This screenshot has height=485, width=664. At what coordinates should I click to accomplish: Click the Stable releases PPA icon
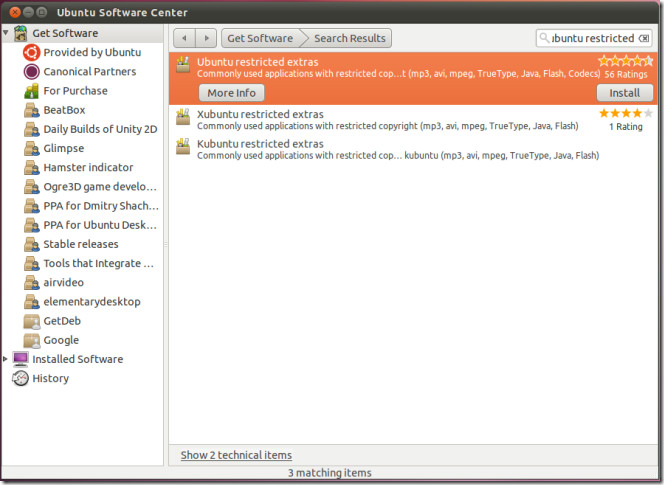[31, 244]
